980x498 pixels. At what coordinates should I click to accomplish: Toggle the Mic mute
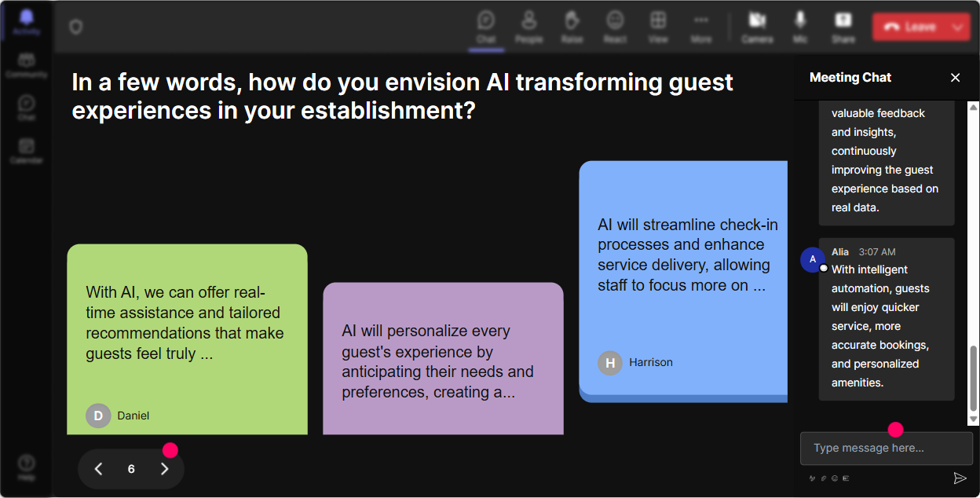click(x=800, y=27)
